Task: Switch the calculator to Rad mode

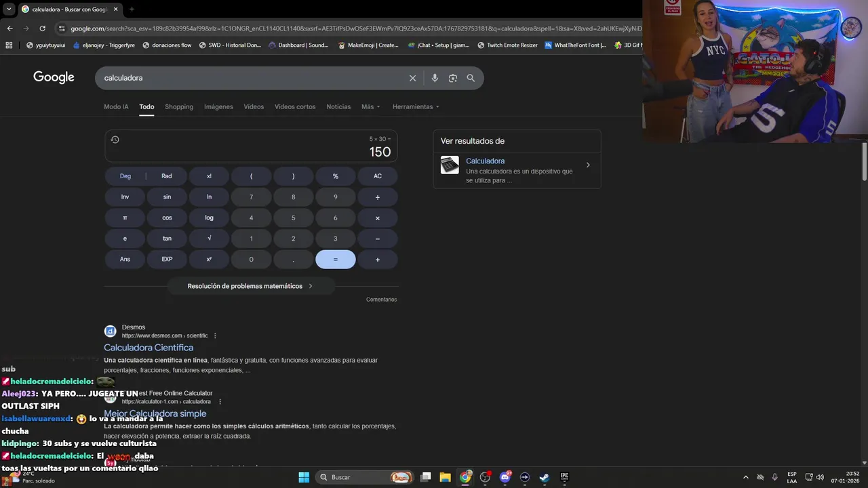Action: 167,176
